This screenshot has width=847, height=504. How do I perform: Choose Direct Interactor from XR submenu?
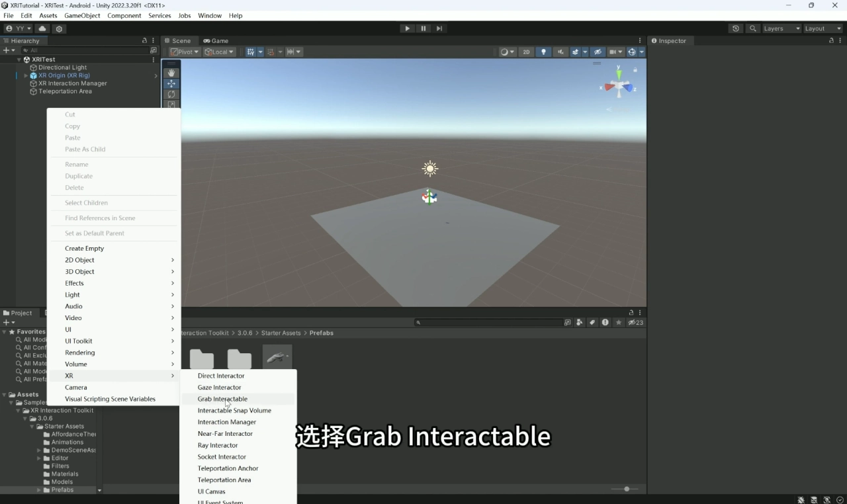(221, 376)
